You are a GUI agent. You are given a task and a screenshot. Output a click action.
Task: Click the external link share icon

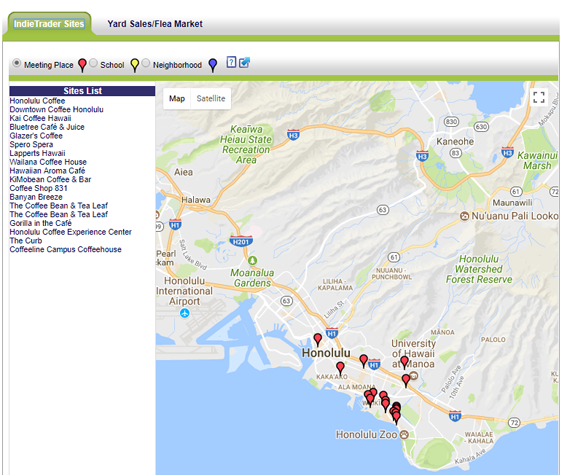[x=244, y=62]
